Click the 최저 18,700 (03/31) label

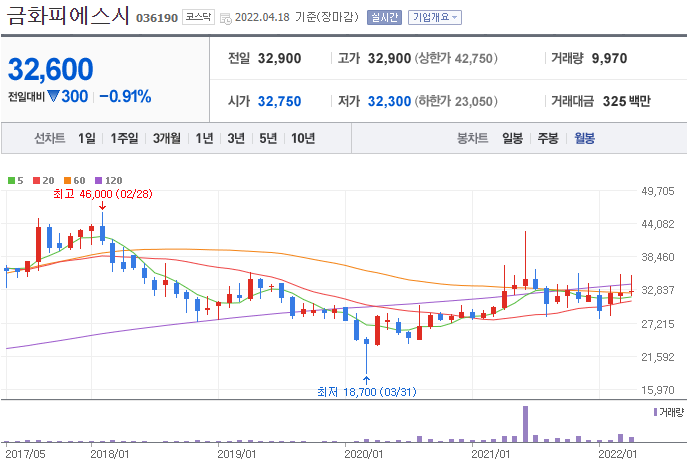tap(367, 391)
